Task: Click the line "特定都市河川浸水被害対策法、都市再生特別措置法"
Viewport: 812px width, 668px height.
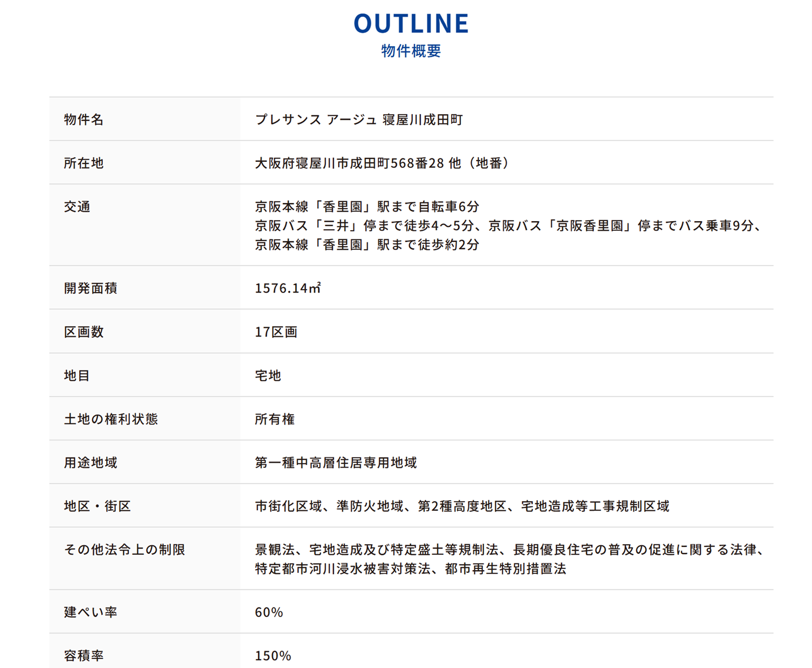Action: [411, 568]
